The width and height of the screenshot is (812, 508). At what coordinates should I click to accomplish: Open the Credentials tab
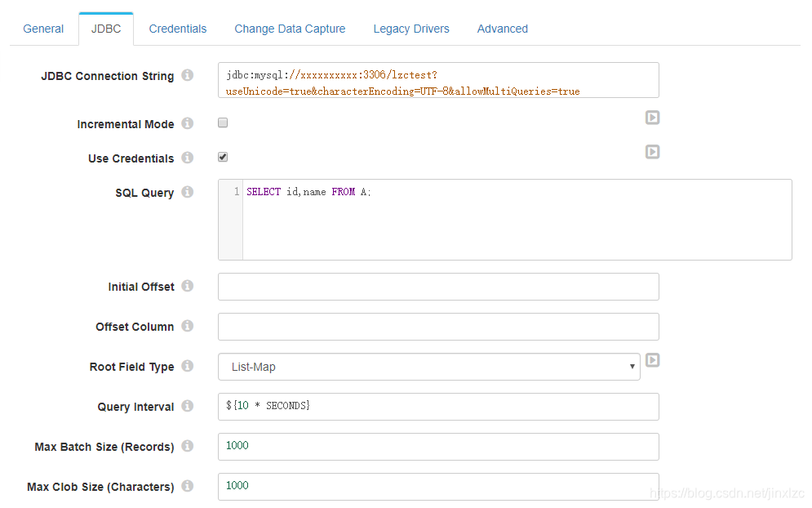178,28
